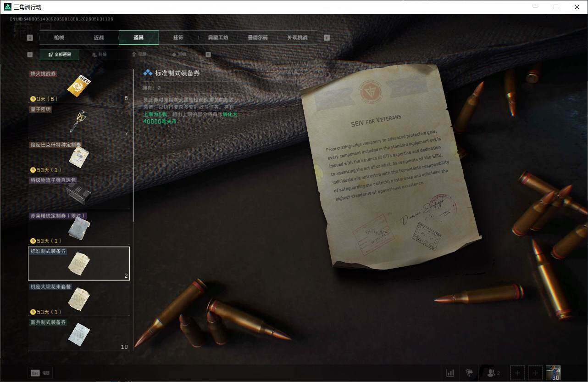588x382 pixels.
Task: Click the D key hint on filter row
Action: point(208,55)
